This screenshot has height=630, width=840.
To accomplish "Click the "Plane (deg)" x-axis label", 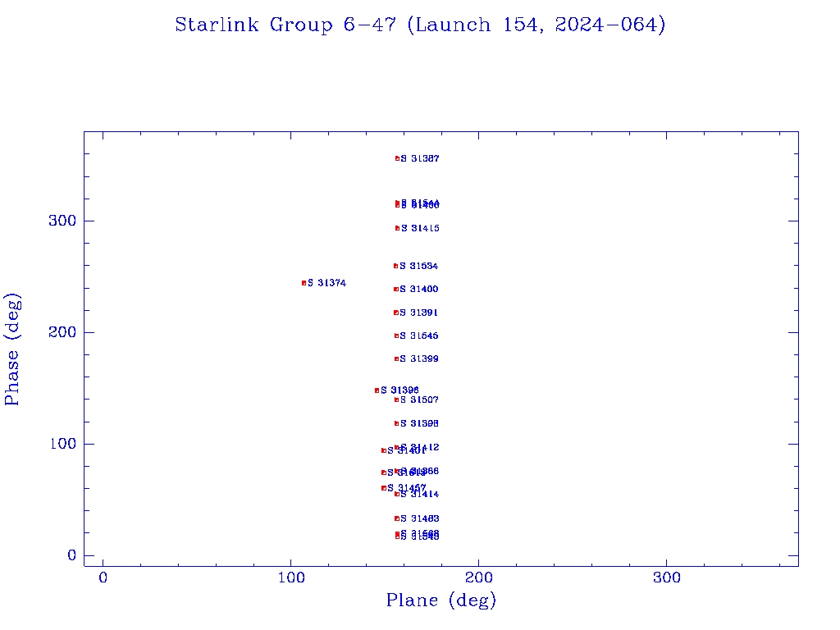I will pyautogui.click(x=441, y=600).
